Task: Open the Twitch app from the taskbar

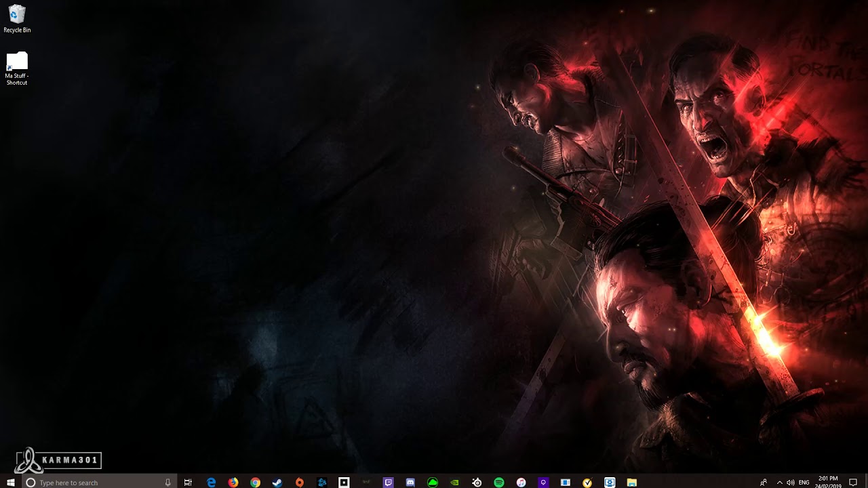Action: (389, 483)
